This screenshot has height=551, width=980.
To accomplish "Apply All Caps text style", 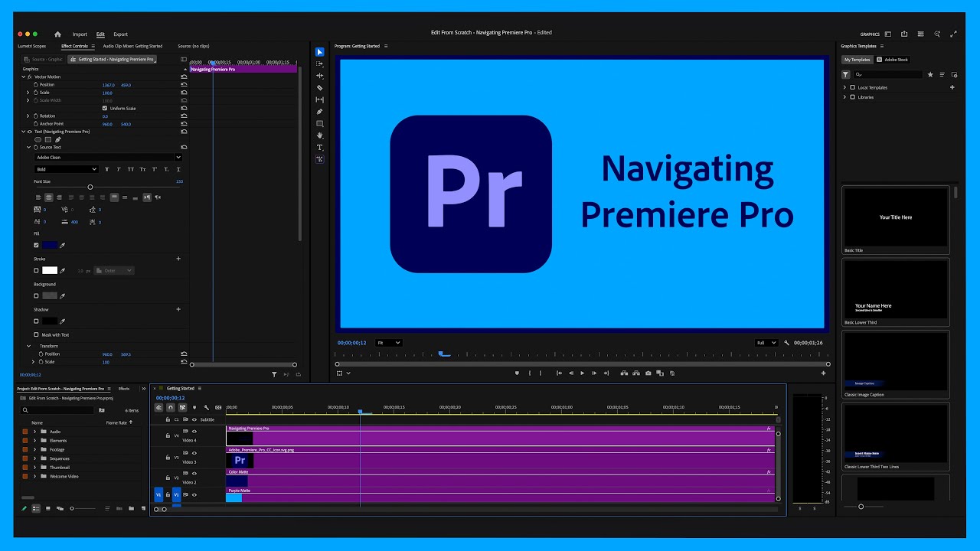I will click(131, 169).
